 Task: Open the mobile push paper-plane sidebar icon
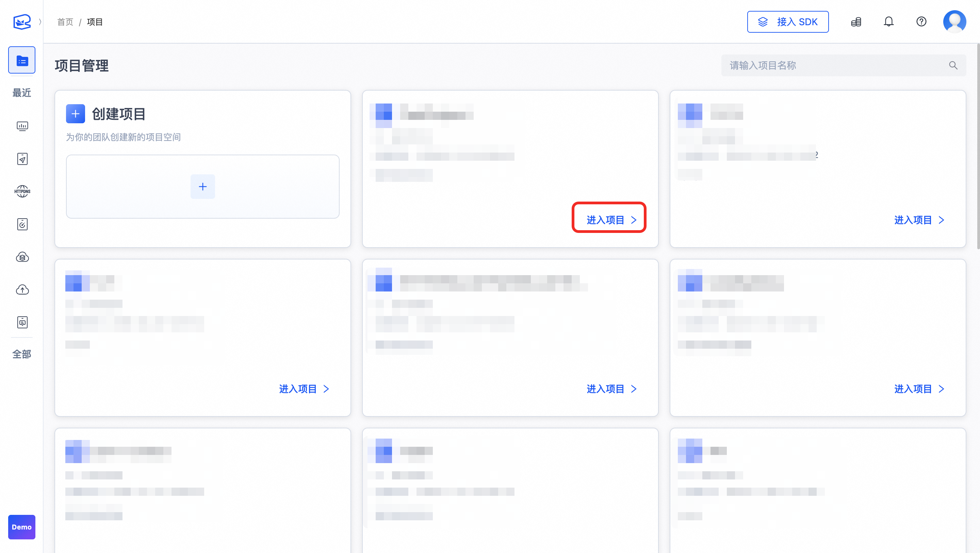click(x=22, y=159)
